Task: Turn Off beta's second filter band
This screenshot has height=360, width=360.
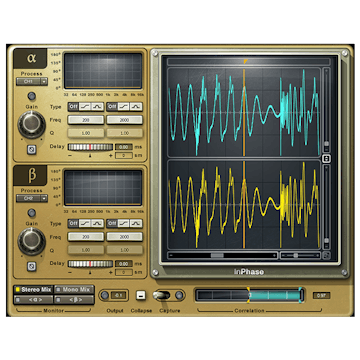Action: 112,224
